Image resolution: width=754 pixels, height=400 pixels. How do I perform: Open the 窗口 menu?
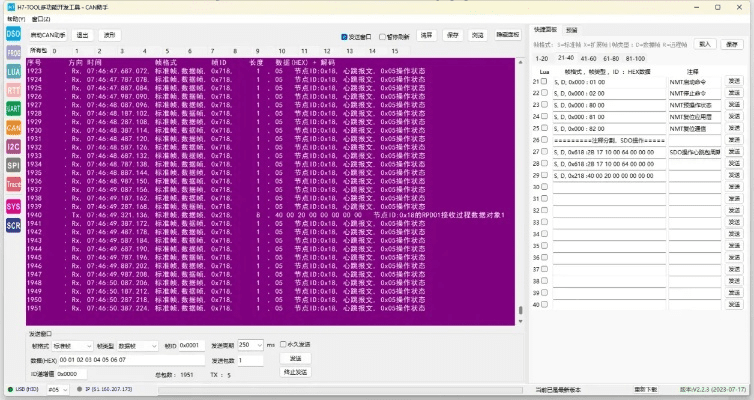click(41, 19)
